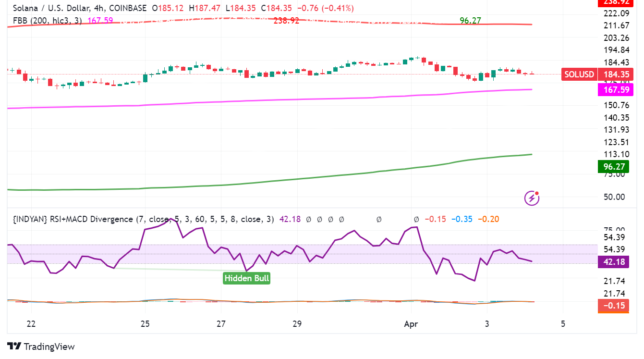Click the TradingView brand text
Viewport: 644px width, 359px height.
coord(49,347)
